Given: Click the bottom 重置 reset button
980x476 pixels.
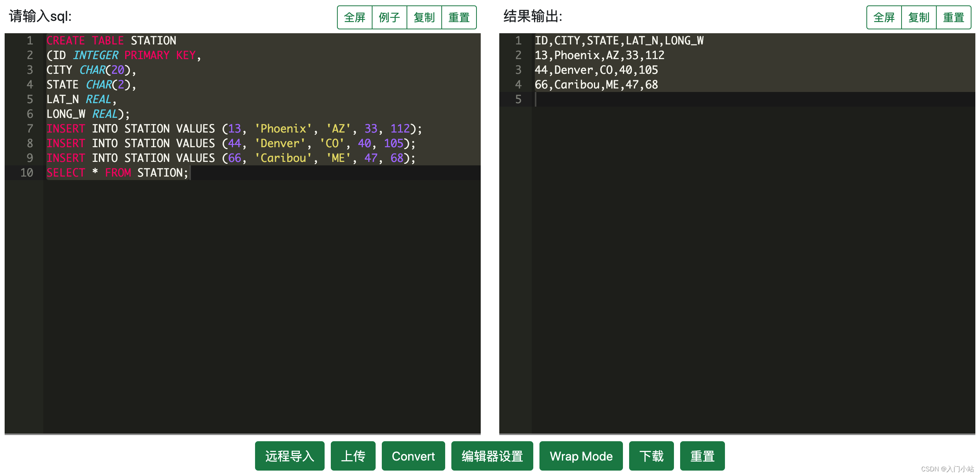Looking at the screenshot, I should (702, 456).
